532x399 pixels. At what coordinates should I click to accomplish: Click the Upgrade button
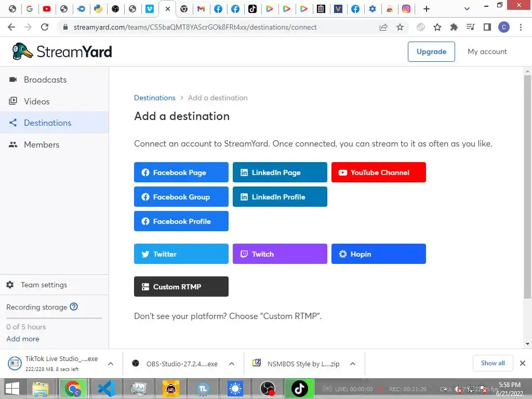[431, 51]
